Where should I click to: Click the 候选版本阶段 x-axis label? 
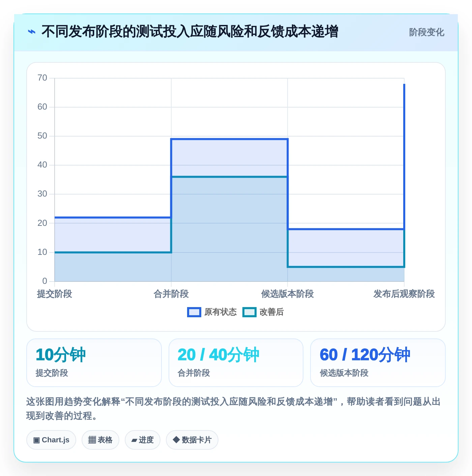(288, 294)
